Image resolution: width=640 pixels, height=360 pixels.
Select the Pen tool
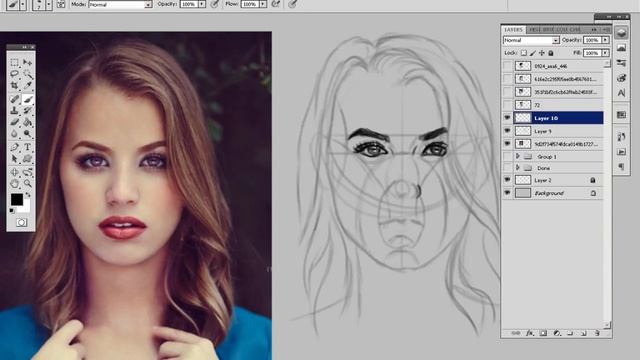tap(15, 147)
